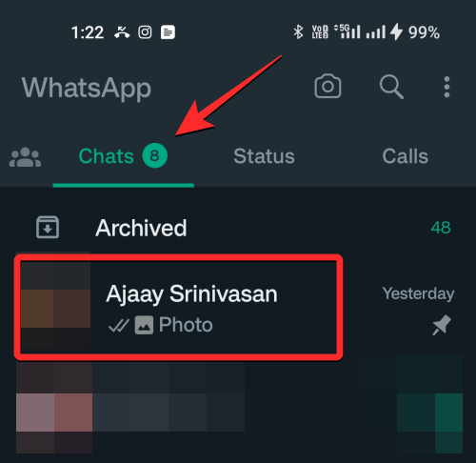Switch to the Chats tab

[x=123, y=156]
